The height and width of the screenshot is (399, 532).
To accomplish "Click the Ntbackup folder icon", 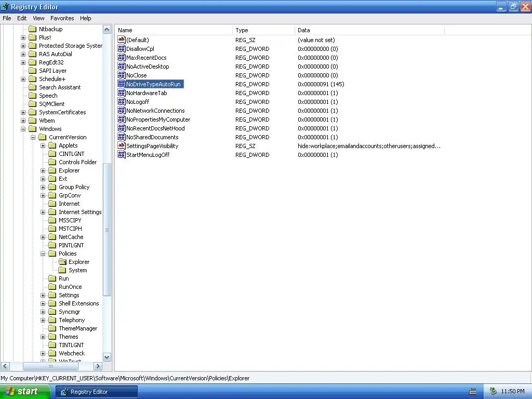I will point(33,29).
